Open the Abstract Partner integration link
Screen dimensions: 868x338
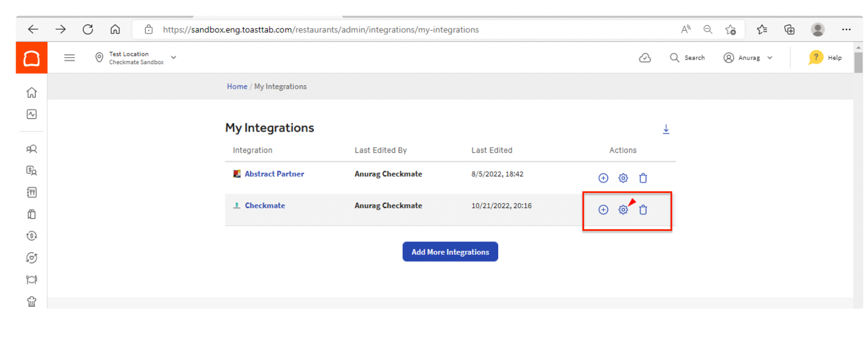(x=274, y=174)
